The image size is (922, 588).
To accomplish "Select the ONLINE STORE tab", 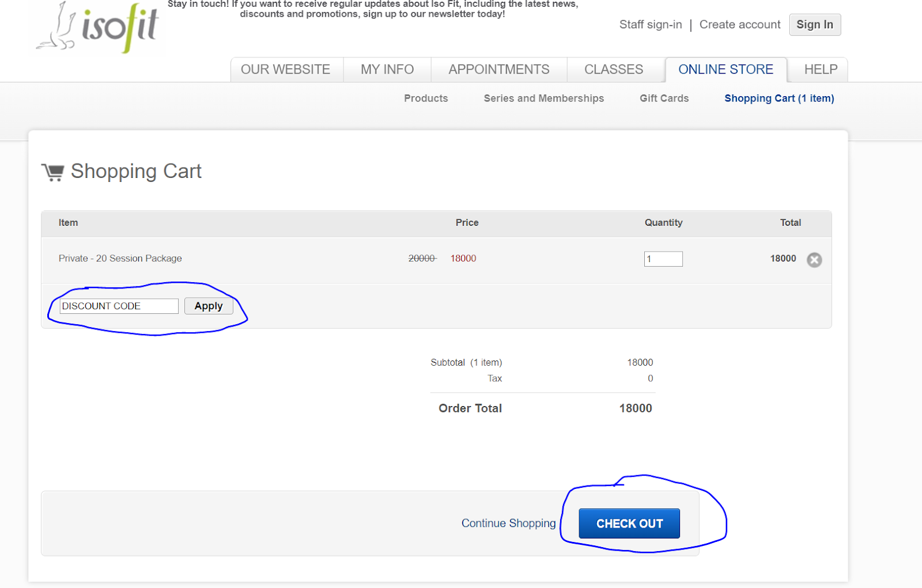I will pos(725,70).
